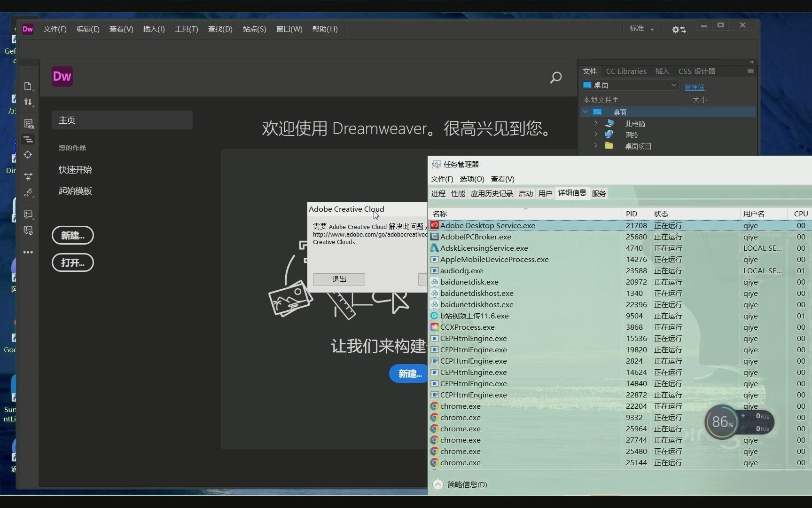Toggle sort order on 本地文件 column
This screenshot has width=812, height=508.
tap(600, 100)
